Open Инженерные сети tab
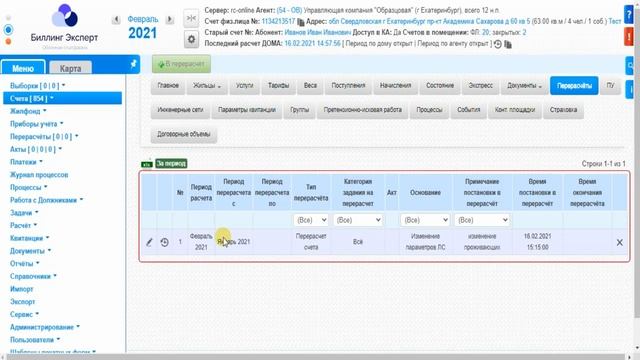The width and height of the screenshot is (640, 360). click(180, 110)
